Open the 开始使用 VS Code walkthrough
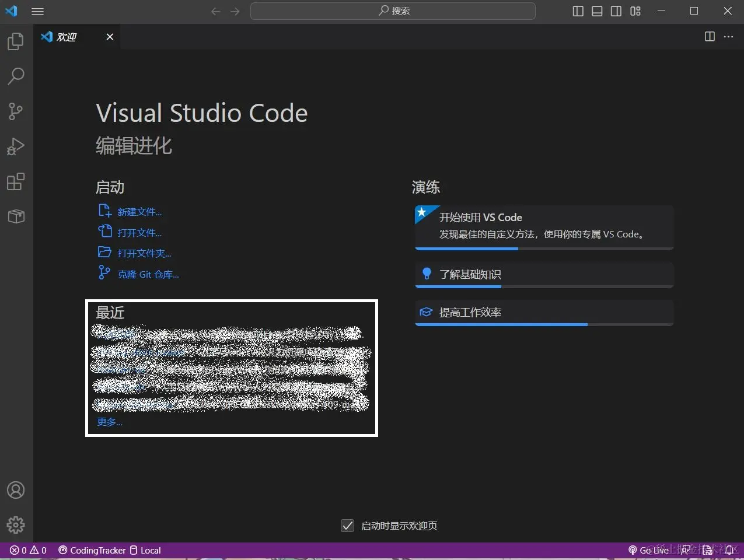The height and width of the screenshot is (560, 744). point(544,228)
